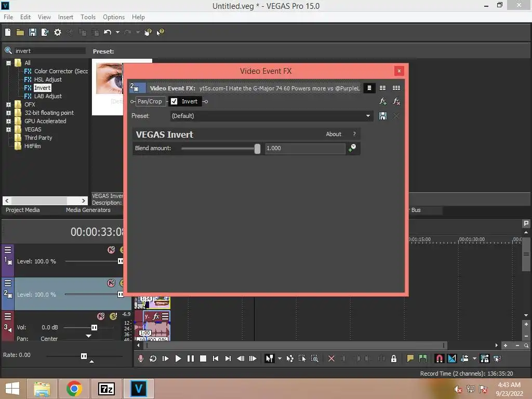Open the Auto Ripple mode dropdown arrow
The width and height of the screenshot is (532, 399).
(474, 358)
